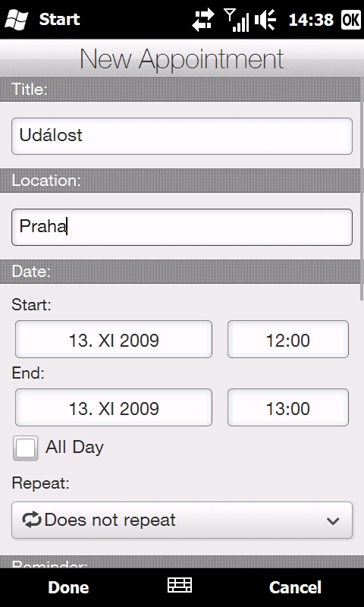Open the Windows Start flag icon
Screen dimensions: 364x607
[16, 20]
